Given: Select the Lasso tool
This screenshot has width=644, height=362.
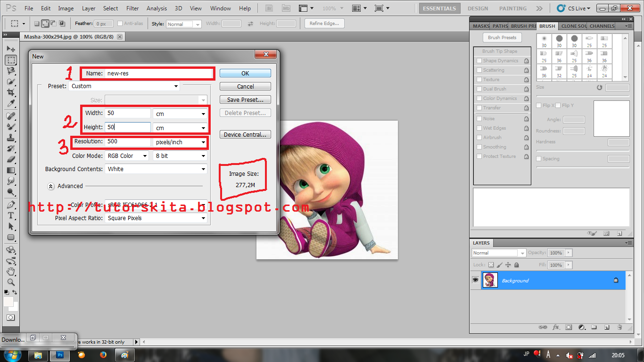Looking at the screenshot, I should tap(11, 71).
